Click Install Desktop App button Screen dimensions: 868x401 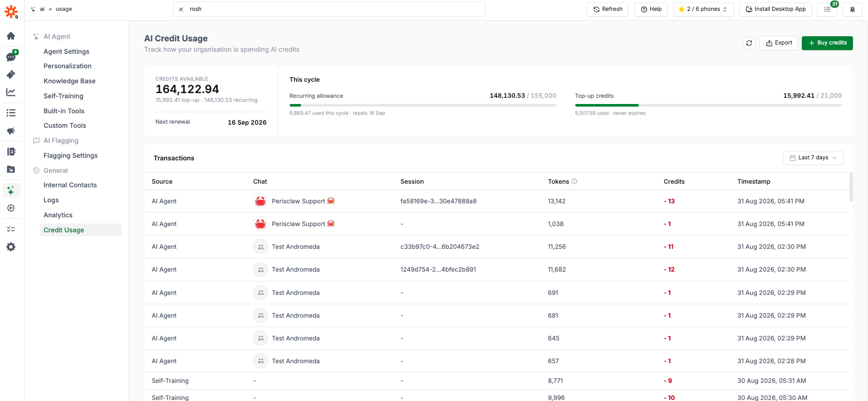point(775,9)
